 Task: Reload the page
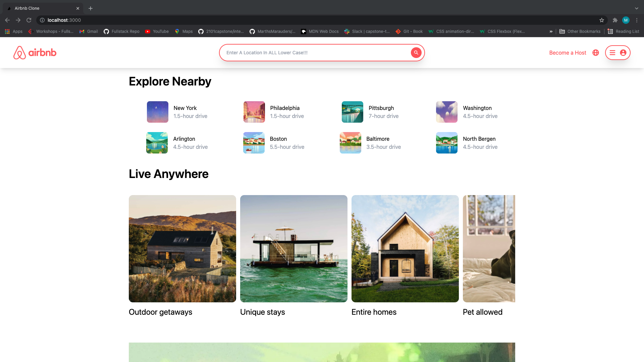click(29, 20)
